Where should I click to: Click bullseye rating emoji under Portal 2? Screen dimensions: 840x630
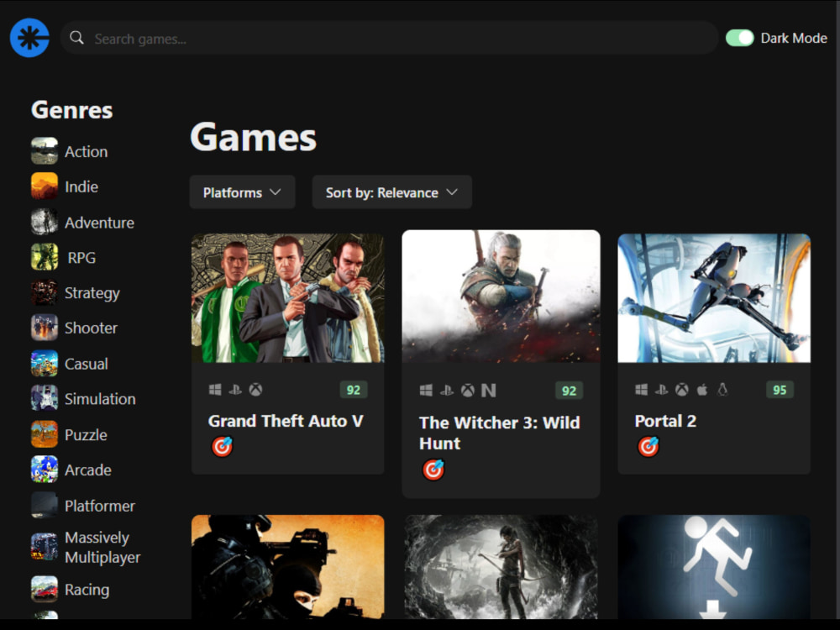(648, 446)
